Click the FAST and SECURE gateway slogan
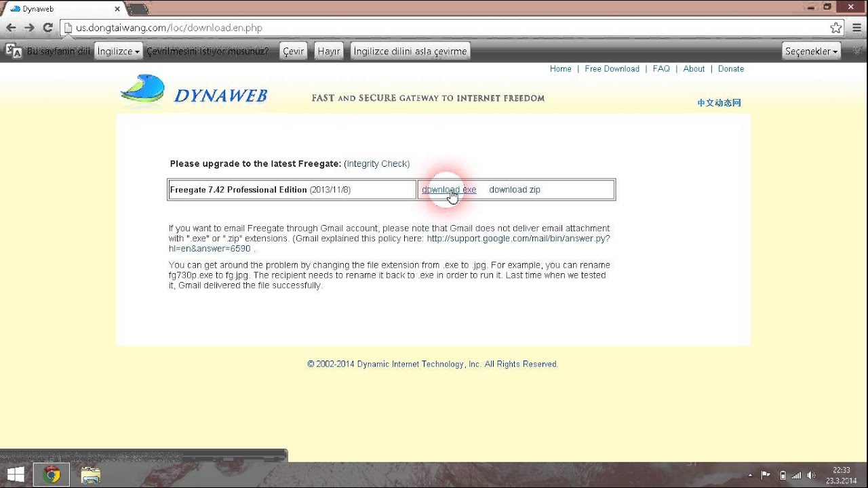This screenshot has width=868, height=488. 428,98
